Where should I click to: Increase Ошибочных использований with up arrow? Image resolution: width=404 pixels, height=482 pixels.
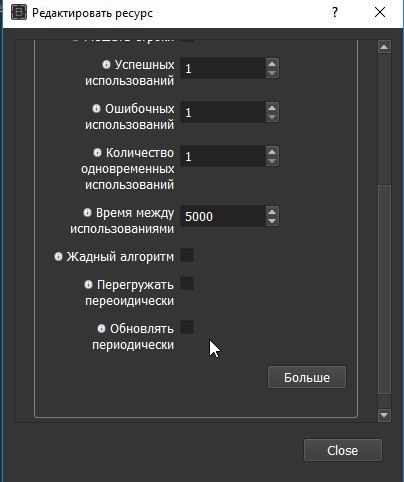pos(272,108)
